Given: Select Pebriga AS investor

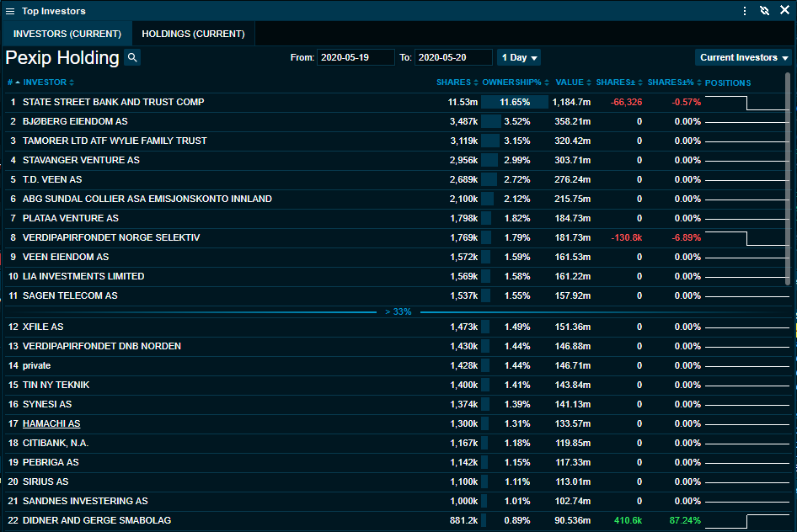Looking at the screenshot, I should click(x=51, y=462).
